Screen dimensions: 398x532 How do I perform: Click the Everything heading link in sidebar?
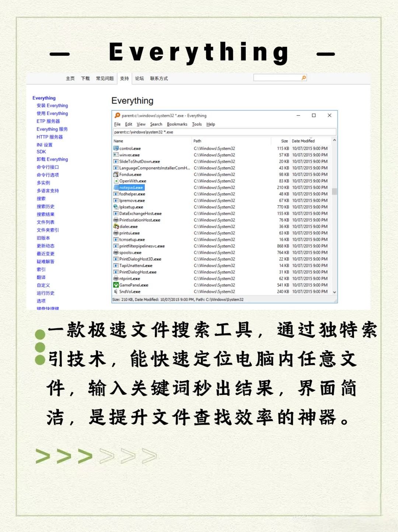click(44, 98)
